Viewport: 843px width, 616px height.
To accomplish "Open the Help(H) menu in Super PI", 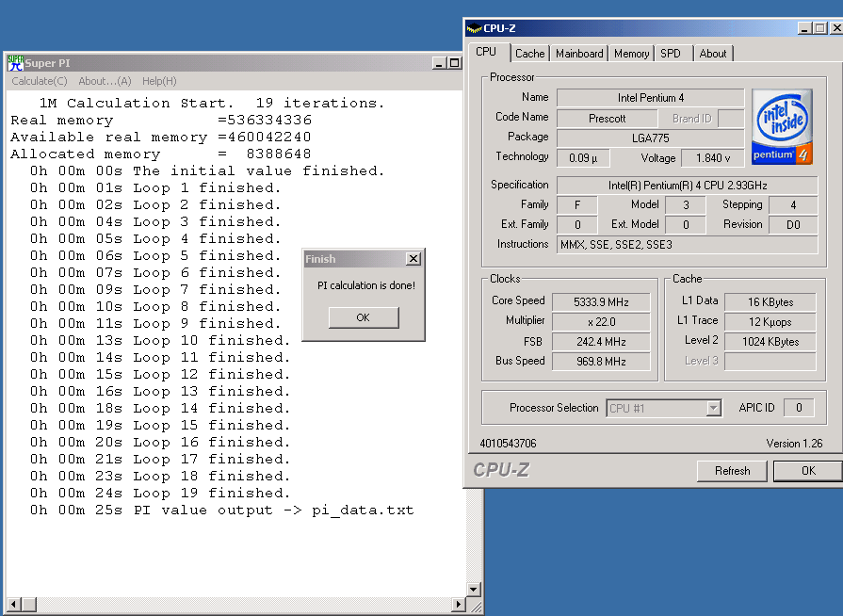I will (159, 81).
